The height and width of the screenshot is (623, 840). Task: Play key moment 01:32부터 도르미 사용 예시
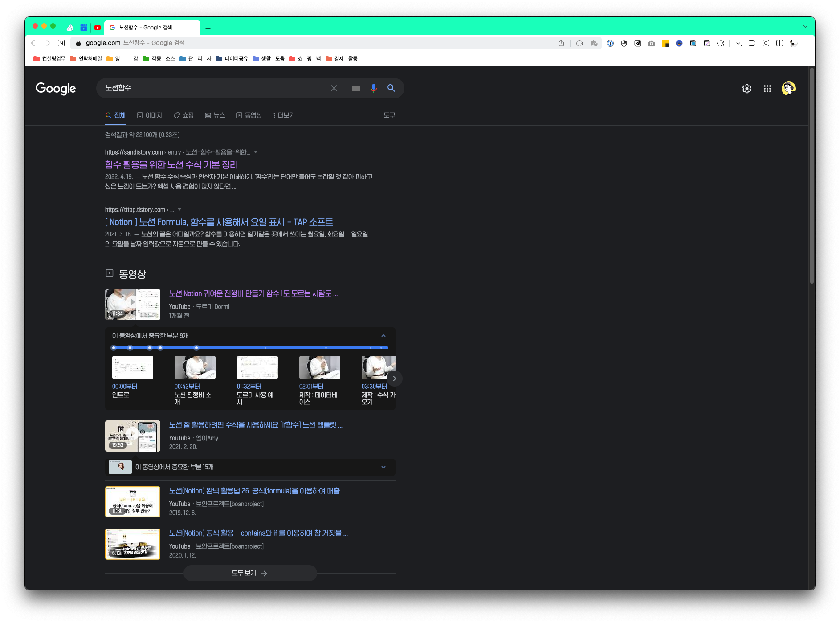coord(257,380)
